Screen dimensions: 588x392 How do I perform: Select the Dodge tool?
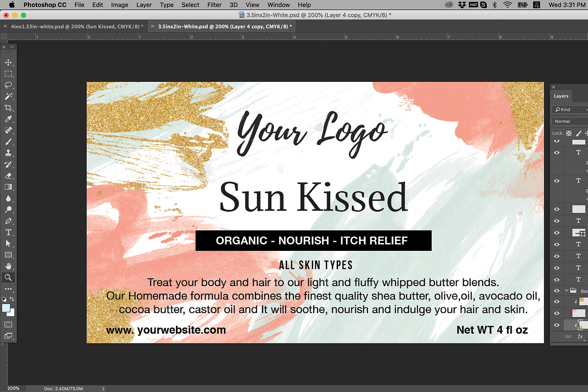(x=8, y=209)
